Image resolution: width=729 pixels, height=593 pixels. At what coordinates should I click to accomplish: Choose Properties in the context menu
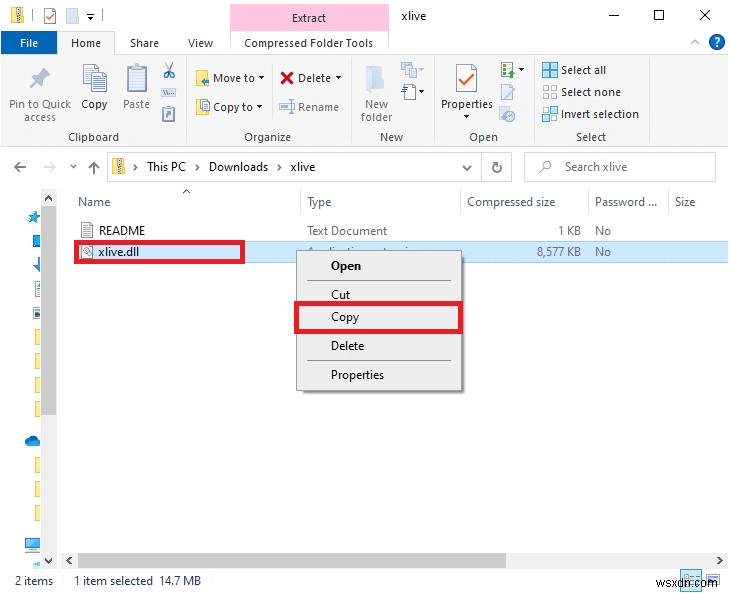coord(379,375)
